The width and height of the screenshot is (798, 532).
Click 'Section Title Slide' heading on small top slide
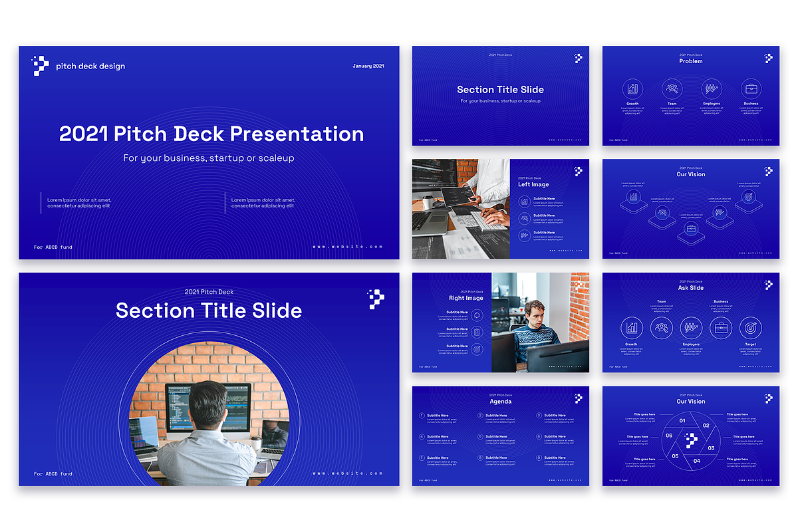501,89
